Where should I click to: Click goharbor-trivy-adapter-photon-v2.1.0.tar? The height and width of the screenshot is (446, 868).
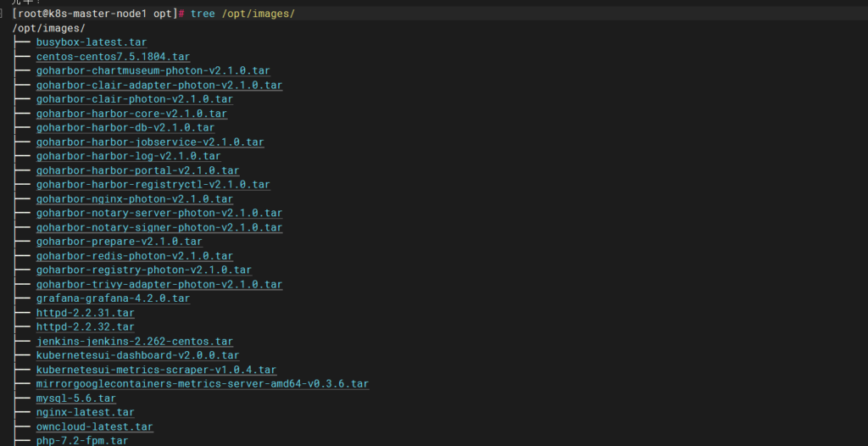[159, 285]
